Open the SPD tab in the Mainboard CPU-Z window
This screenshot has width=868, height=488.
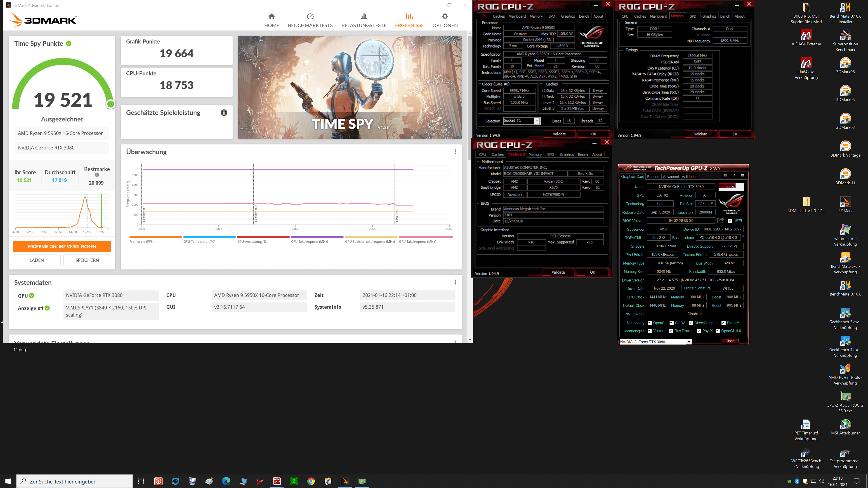pos(550,155)
